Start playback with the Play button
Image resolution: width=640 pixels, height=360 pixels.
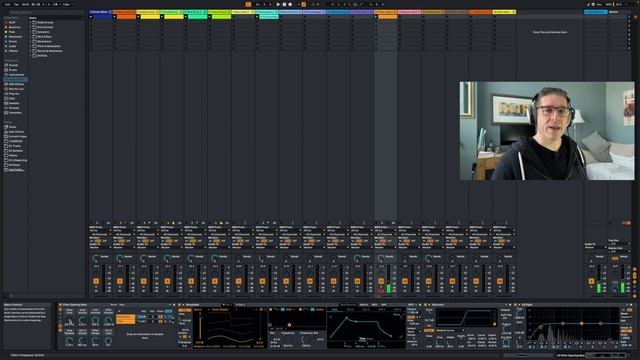(279, 4)
